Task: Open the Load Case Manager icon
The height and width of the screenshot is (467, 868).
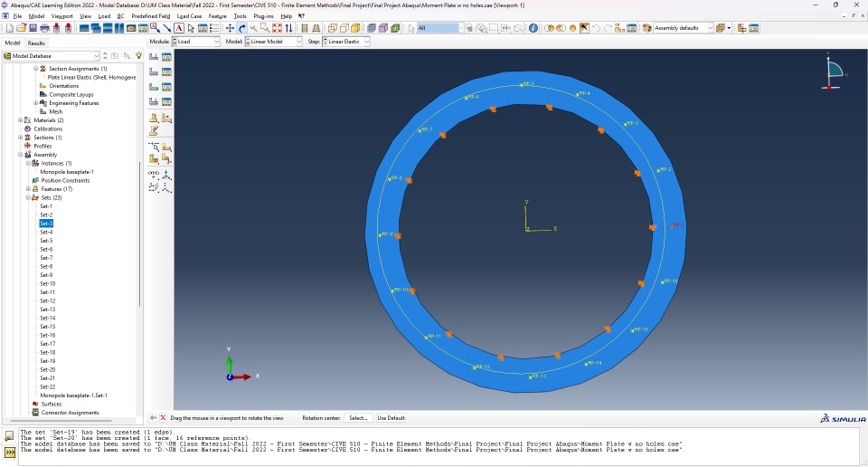Action: [166, 101]
